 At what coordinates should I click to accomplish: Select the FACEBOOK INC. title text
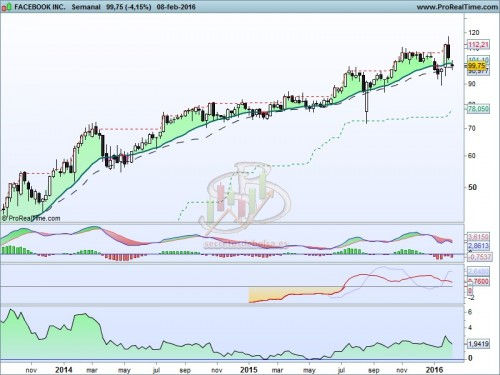[40, 7]
